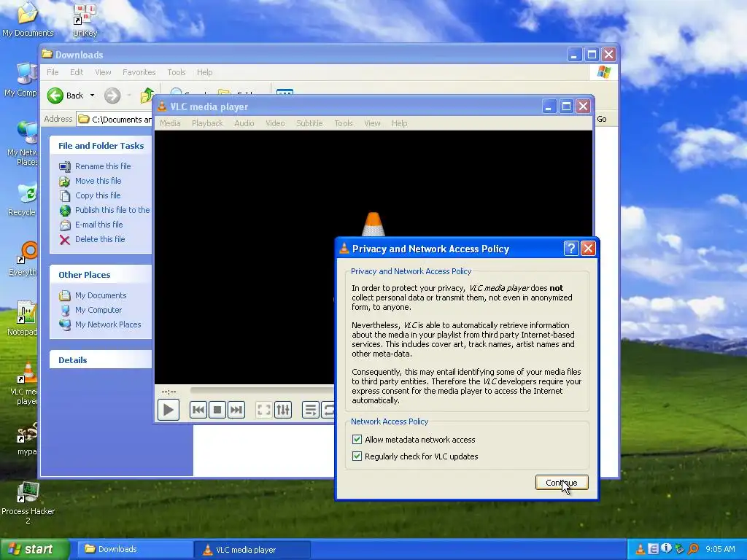Click Everything magnifier tray icon

click(x=693, y=550)
